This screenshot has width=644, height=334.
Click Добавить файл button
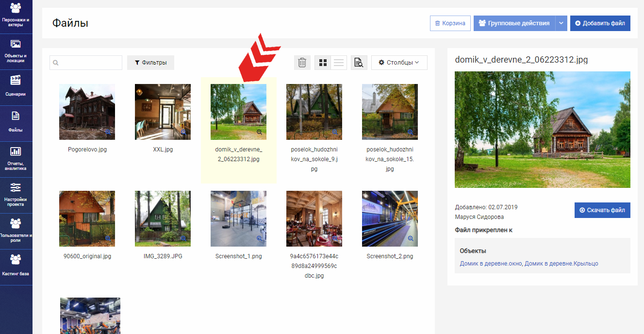(x=600, y=23)
